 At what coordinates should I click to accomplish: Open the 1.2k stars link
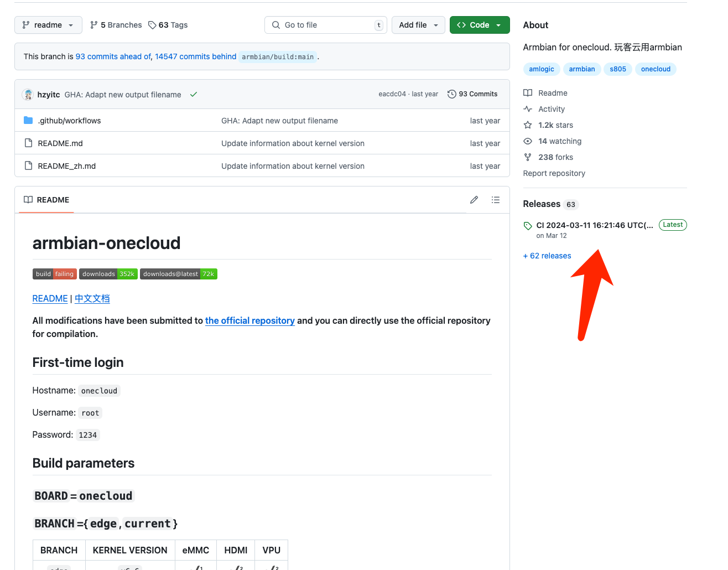pos(548,125)
